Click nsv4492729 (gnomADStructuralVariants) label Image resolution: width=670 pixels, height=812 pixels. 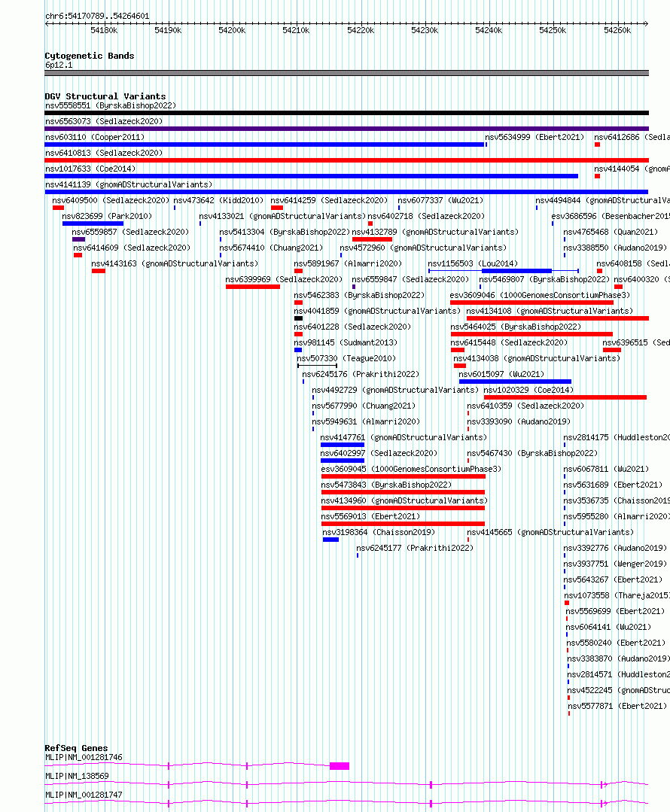click(395, 390)
